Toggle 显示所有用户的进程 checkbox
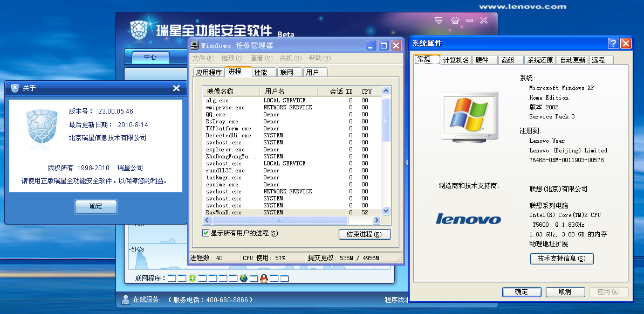Screen dimensions: 644x314 [x=206, y=233]
